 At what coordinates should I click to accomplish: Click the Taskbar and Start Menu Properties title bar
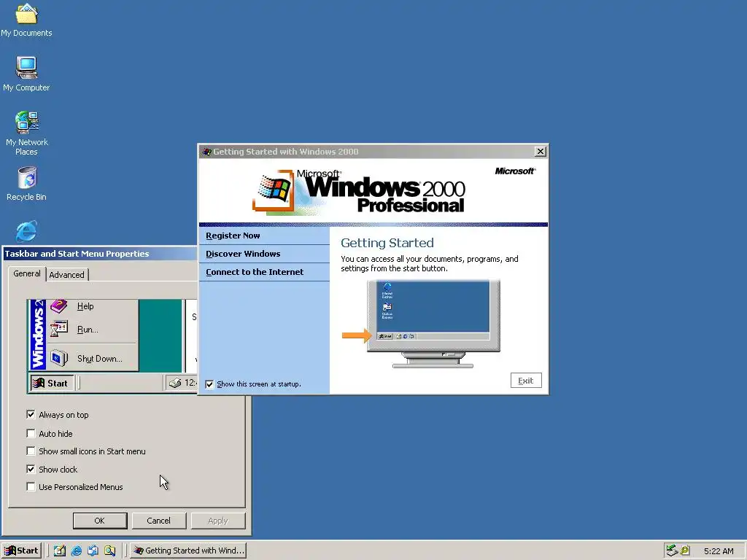click(x=100, y=254)
